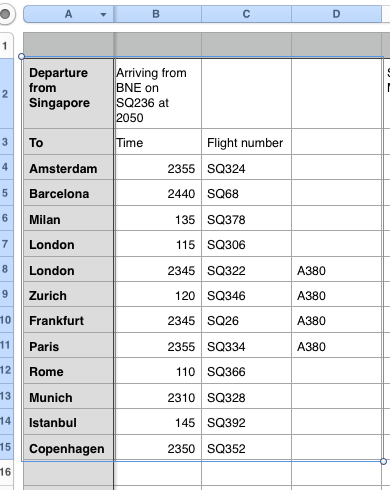
Task: Click the Time header cell
Action: 158,142
